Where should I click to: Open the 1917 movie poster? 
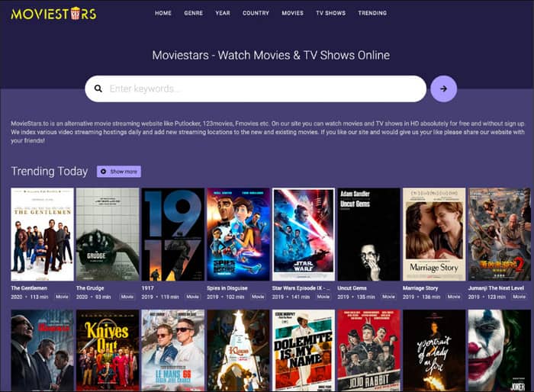[x=173, y=234]
